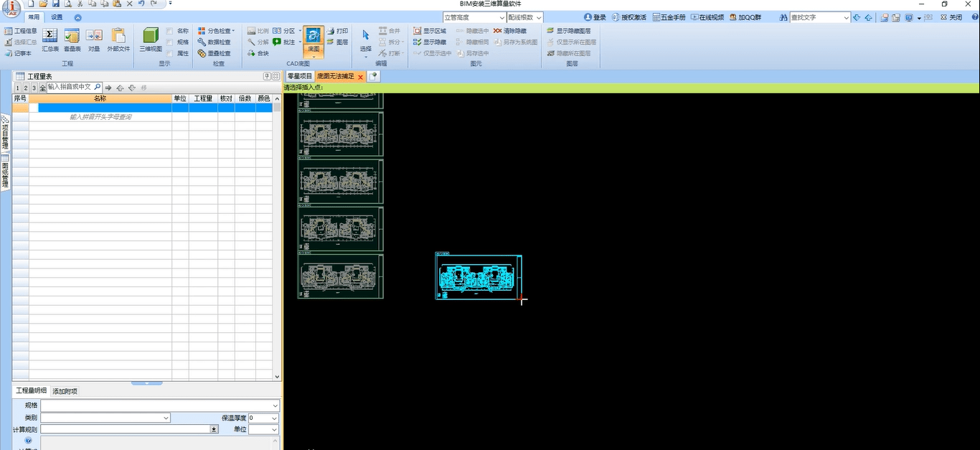Click the 授权激活 activation button
This screenshot has width=980, height=450.
629,17
